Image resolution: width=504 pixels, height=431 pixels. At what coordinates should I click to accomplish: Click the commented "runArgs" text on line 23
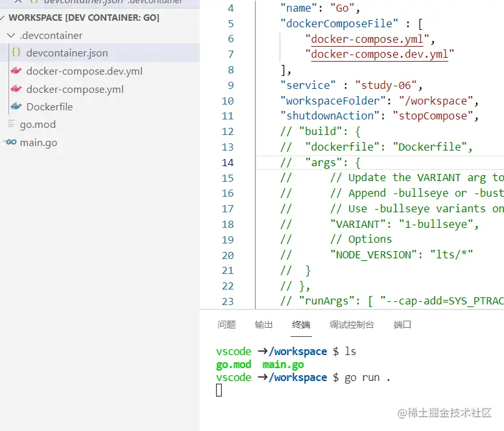[327, 301]
